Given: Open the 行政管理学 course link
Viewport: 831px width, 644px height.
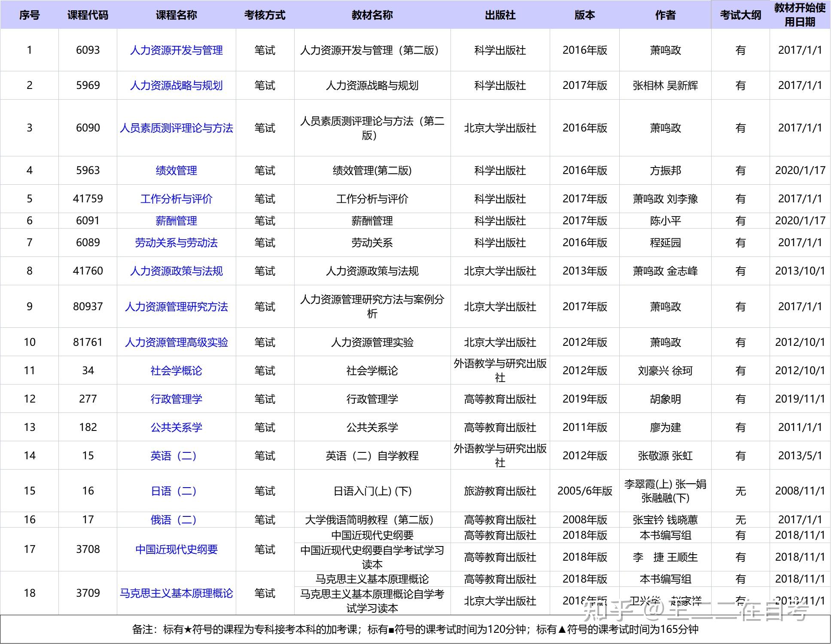Looking at the screenshot, I should pyautogui.click(x=176, y=399).
